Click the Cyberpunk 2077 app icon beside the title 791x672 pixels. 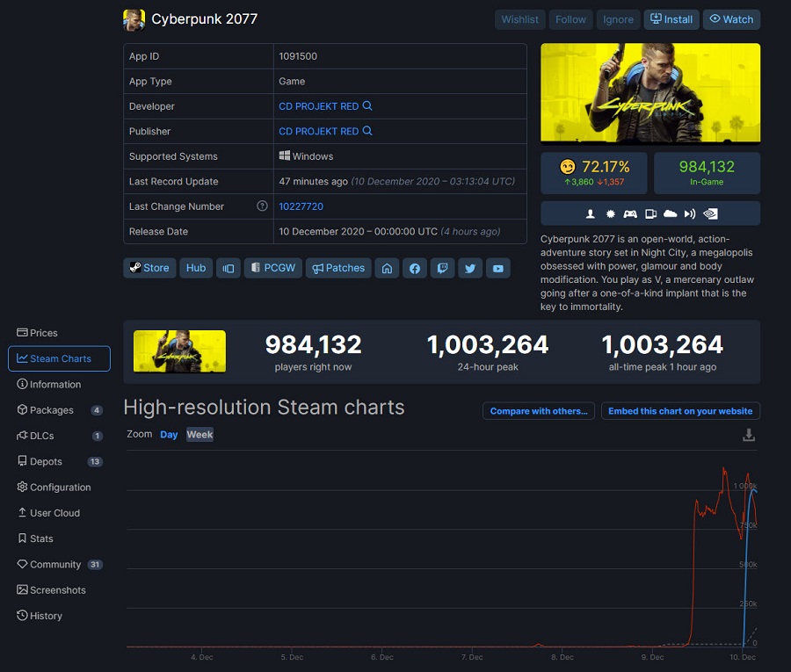(134, 19)
